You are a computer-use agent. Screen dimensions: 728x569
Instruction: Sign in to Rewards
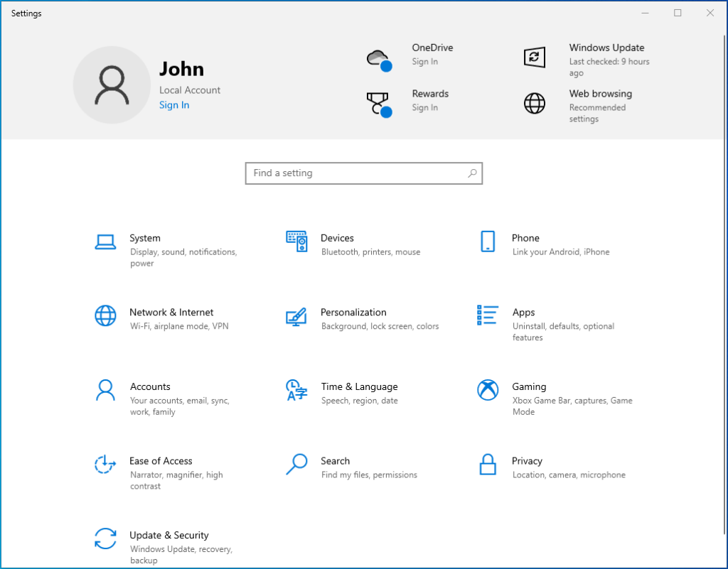(x=424, y=107)
